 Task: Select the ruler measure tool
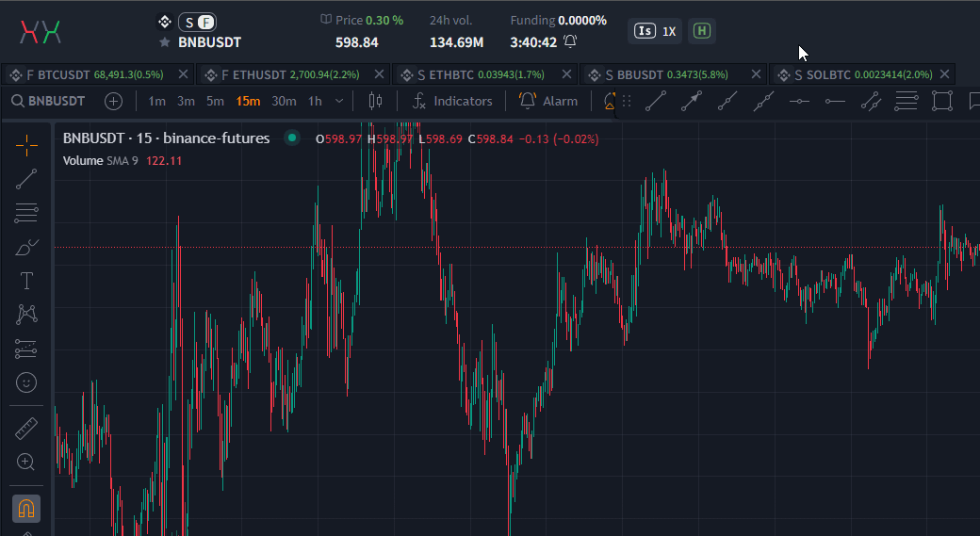pyautogui.click(x=26, y=429)
